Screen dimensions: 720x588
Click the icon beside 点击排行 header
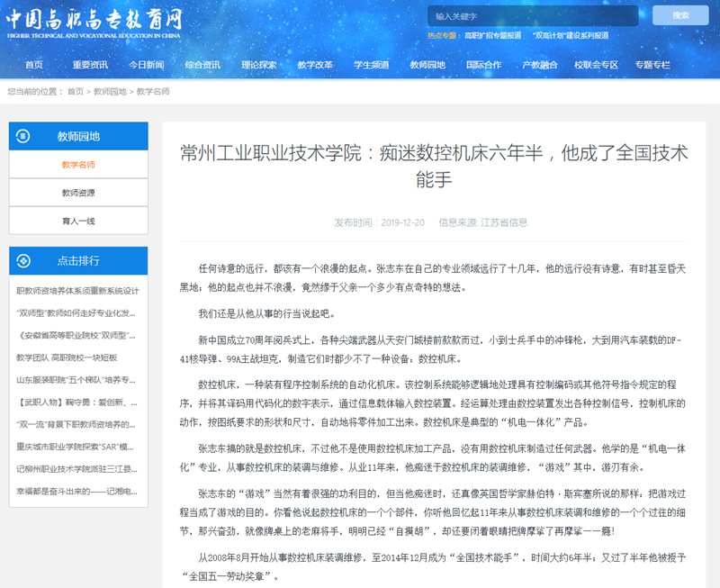coord(23,260)
